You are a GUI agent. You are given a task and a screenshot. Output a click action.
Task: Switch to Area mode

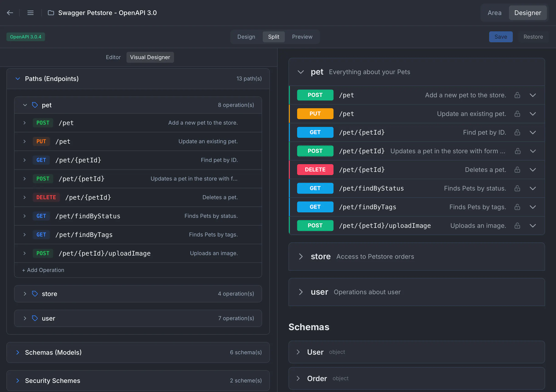coord(495,13)
